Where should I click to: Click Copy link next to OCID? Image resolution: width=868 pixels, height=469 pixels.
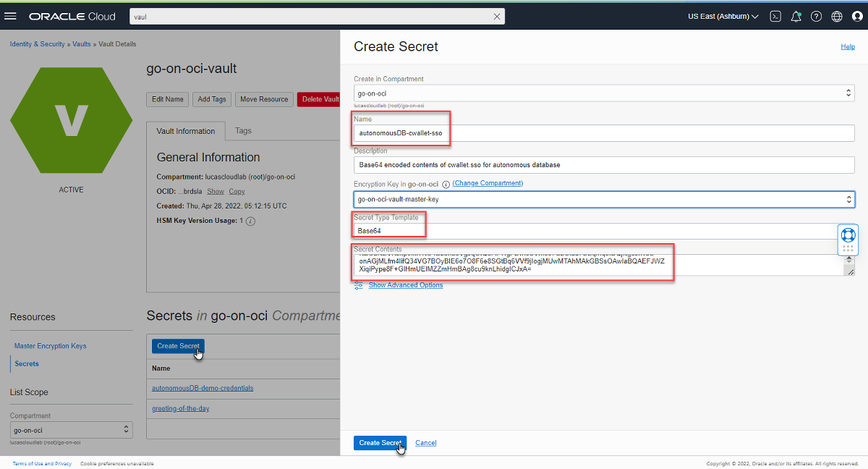(x=237, y=192)
